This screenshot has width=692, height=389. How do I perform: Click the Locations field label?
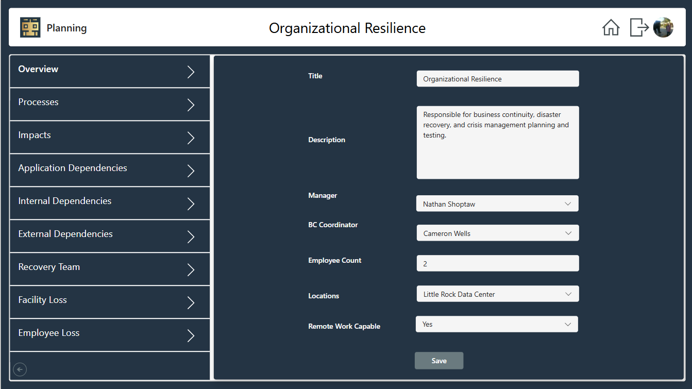tap(323, 296)
